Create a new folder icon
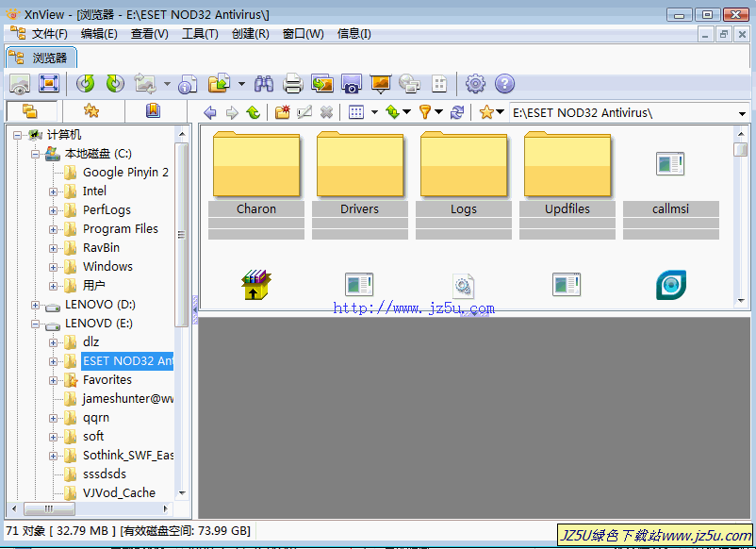Screen dimensions: 756x549 (283, 112)
